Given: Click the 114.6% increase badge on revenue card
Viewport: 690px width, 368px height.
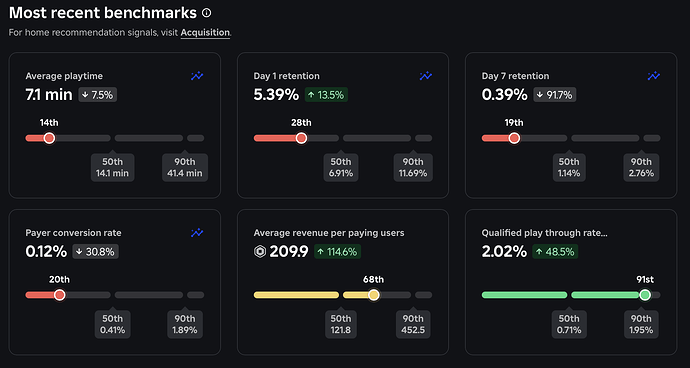Looking at the screenshot, I should [x=338, y=252].
